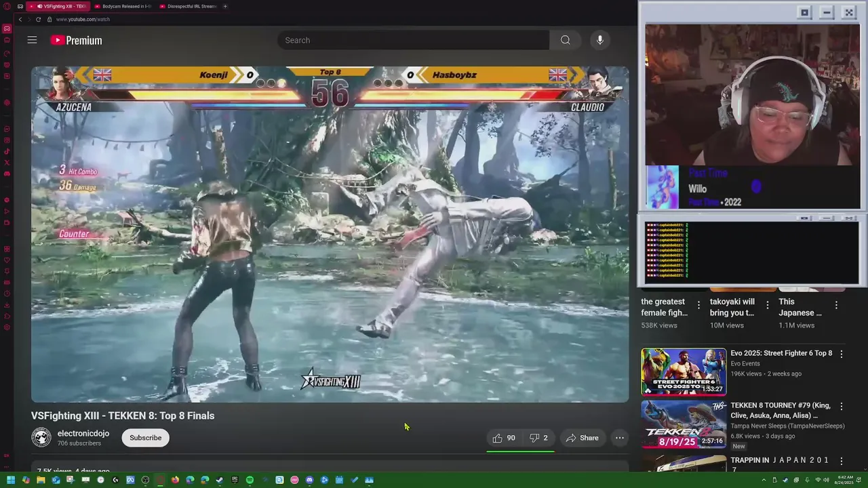Subscribe to electronicdojo channel
Screen dimensions: 868x488
pos(145,438)
